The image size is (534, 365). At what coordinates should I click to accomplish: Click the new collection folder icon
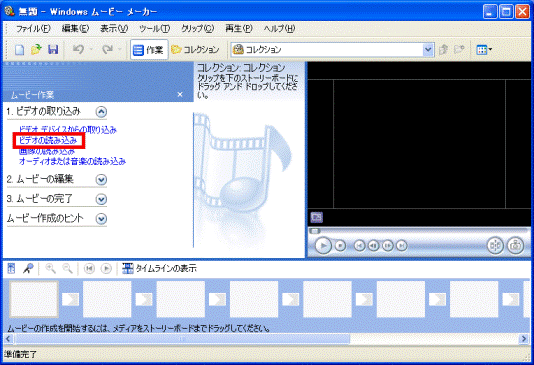pos(459,50)
